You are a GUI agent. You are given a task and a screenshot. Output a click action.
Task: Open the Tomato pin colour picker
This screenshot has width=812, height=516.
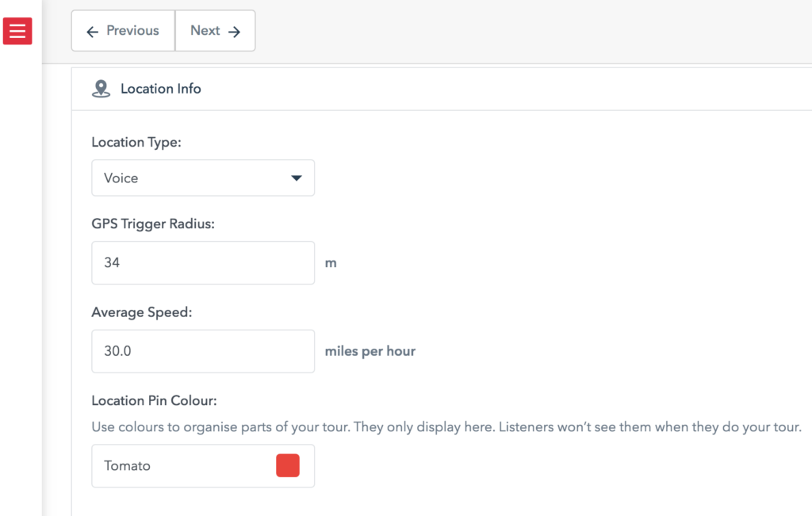click(203, 466)
